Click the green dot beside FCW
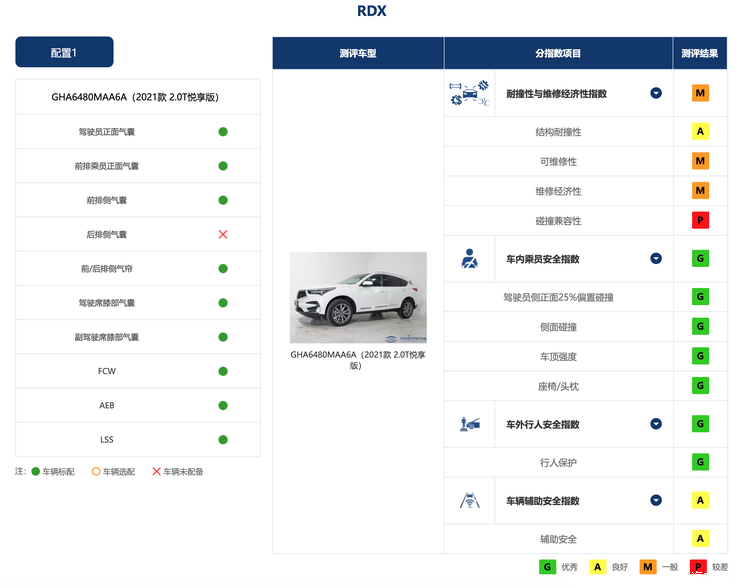Image resolution: width=744 pixels, height=588 pixels. coord(223,372)
